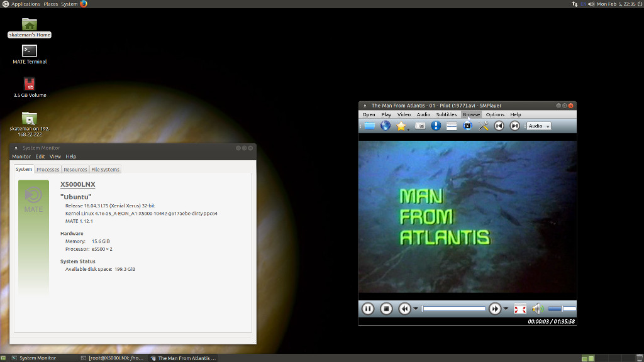Pause the video playback

pyautogui.click(x=368, y=309)
